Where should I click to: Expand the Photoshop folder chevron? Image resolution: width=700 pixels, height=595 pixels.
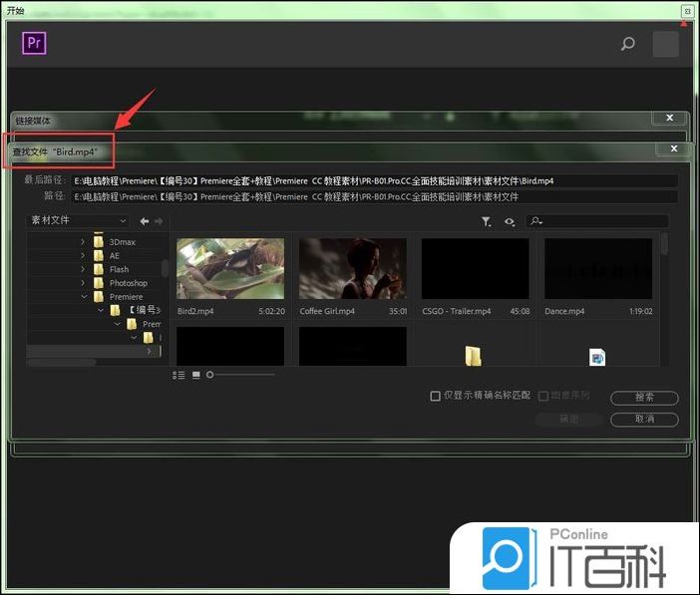click(x=83, y=283)
